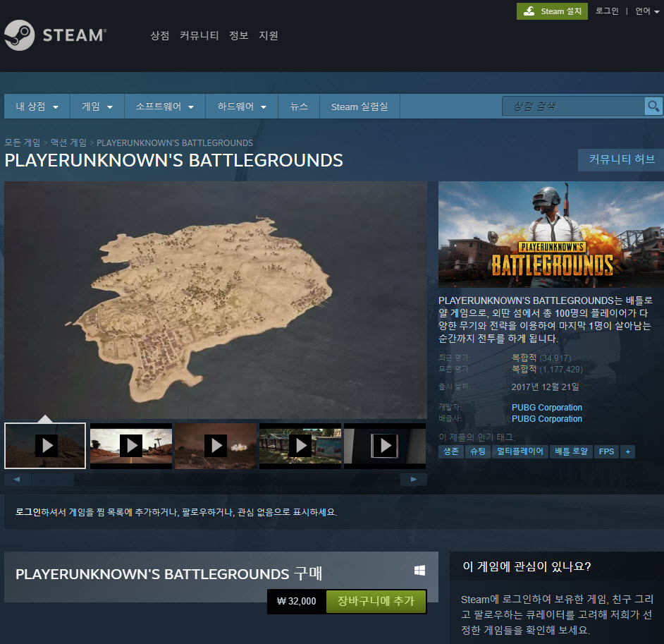664x644 pixels.
Task: Select the 생존 tag
Action: point(451,451)
